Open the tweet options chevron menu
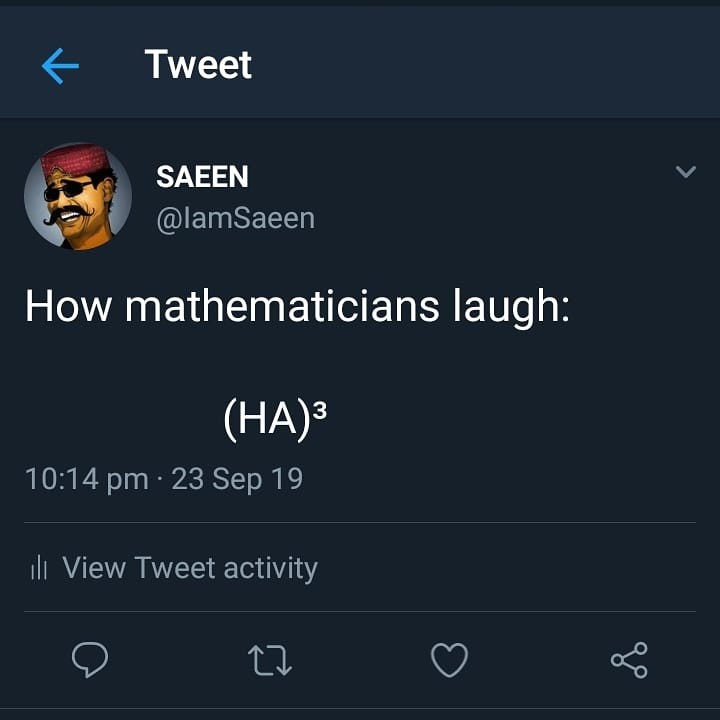Image resolution: width=720 pixels, height=720 pixels. tap(685, 172)
